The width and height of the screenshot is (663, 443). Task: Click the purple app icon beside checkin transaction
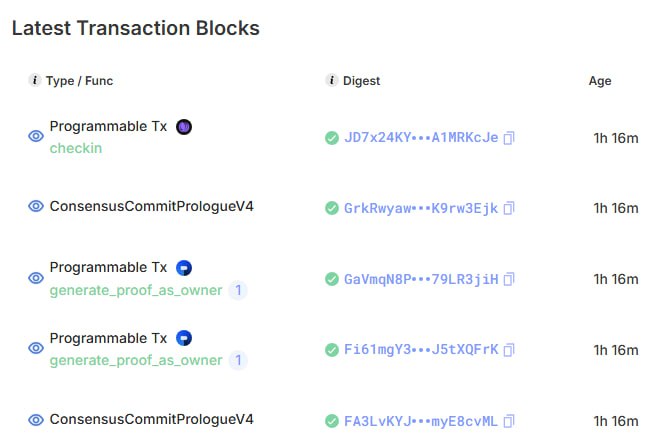pos(184,127)
